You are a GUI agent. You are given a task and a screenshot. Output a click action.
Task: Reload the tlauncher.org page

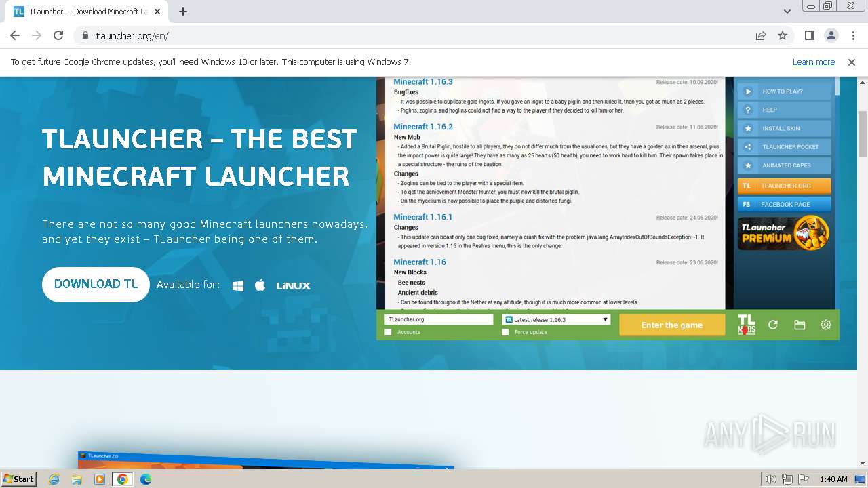click(58, 35)
